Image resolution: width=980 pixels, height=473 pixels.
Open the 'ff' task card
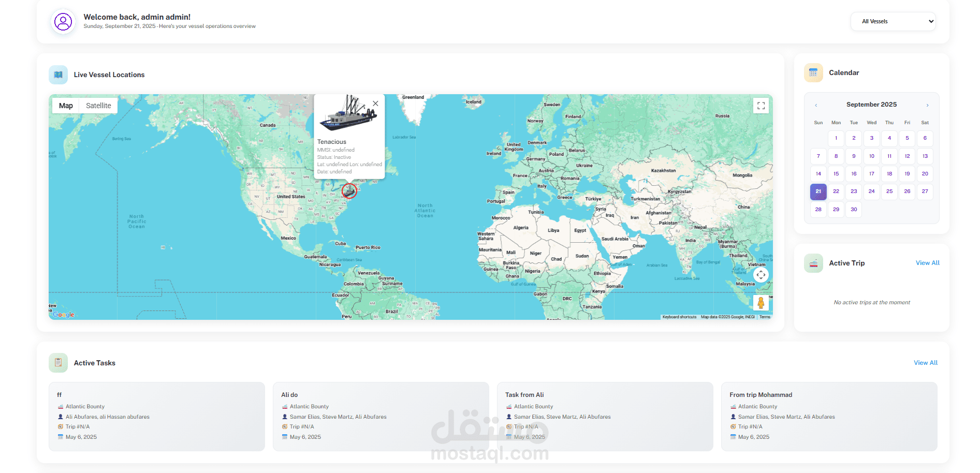[157, 417]
